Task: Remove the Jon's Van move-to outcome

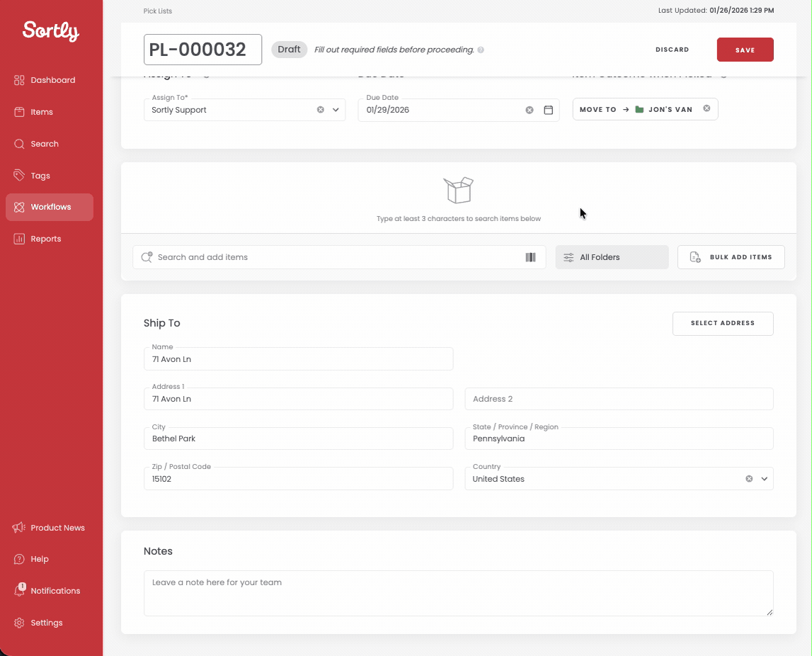Action: pos(707,108)
